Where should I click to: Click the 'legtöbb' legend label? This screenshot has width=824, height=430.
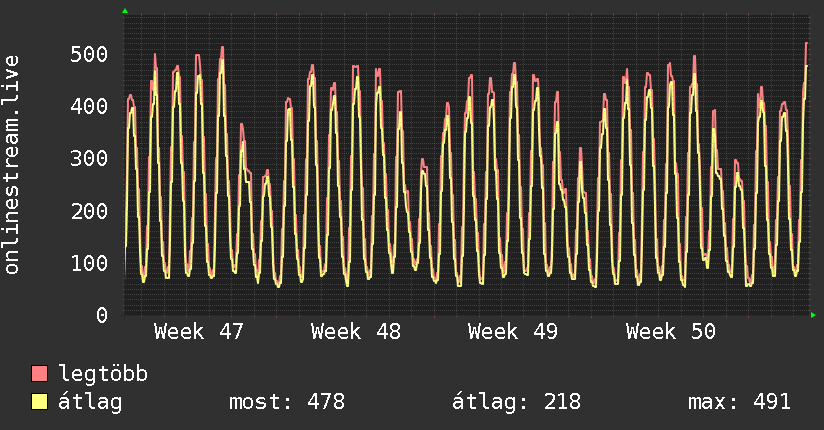(x=103, y=373)
